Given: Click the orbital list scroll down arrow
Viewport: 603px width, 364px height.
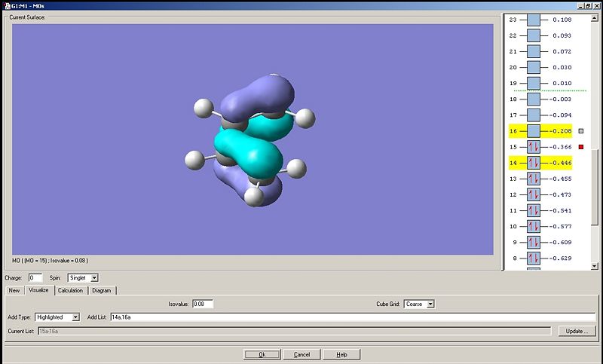Looking at the screenshot, I should click(595, 265).
